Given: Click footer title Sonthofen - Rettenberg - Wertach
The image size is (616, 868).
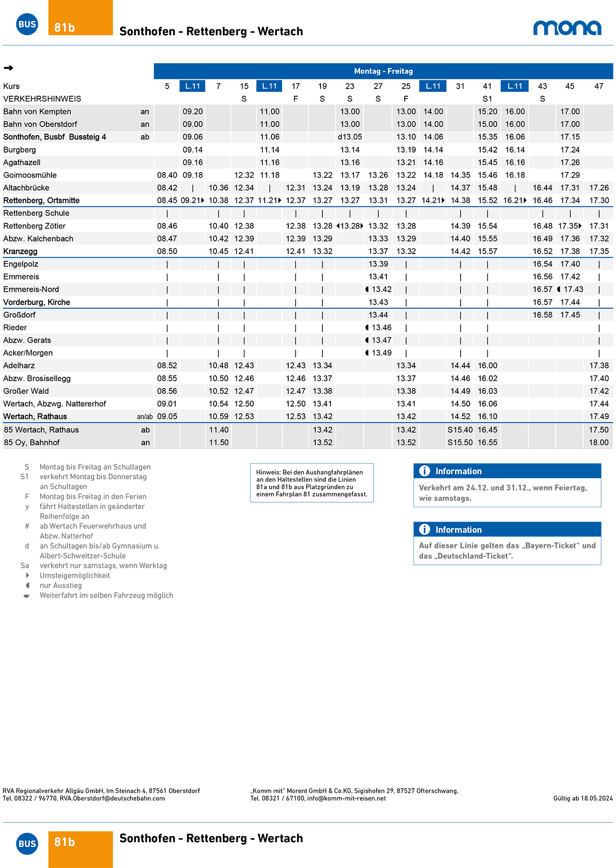Looking at the screenshot, I should 211,838.
